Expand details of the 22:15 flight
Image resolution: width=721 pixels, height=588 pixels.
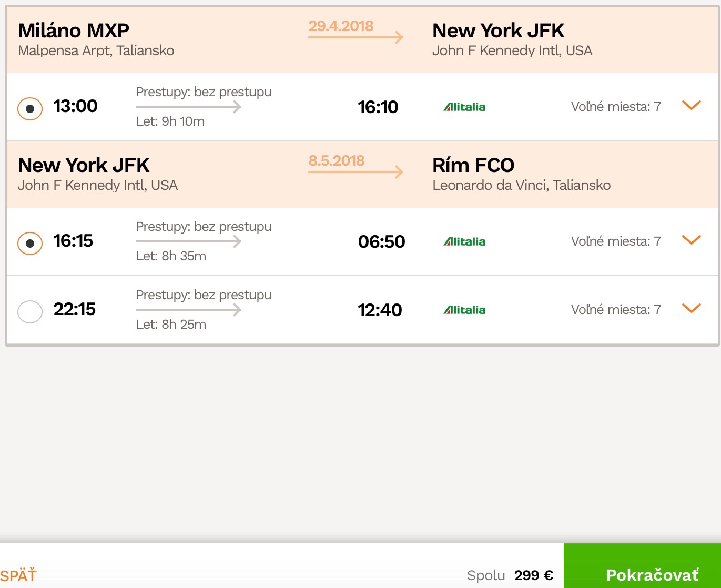click(x=691, y=309)
